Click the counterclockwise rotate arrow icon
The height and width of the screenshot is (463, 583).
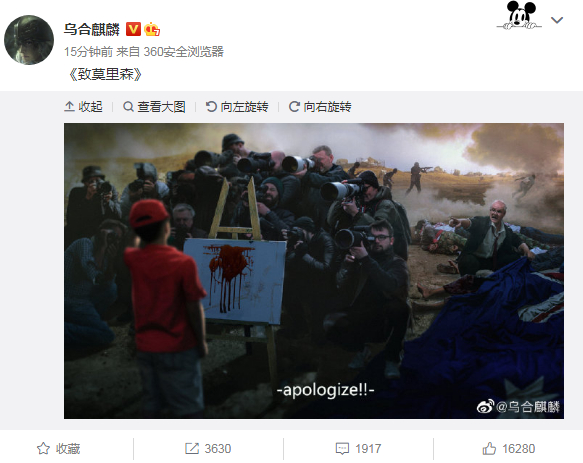pyautogui.click(x=211, y=107)
